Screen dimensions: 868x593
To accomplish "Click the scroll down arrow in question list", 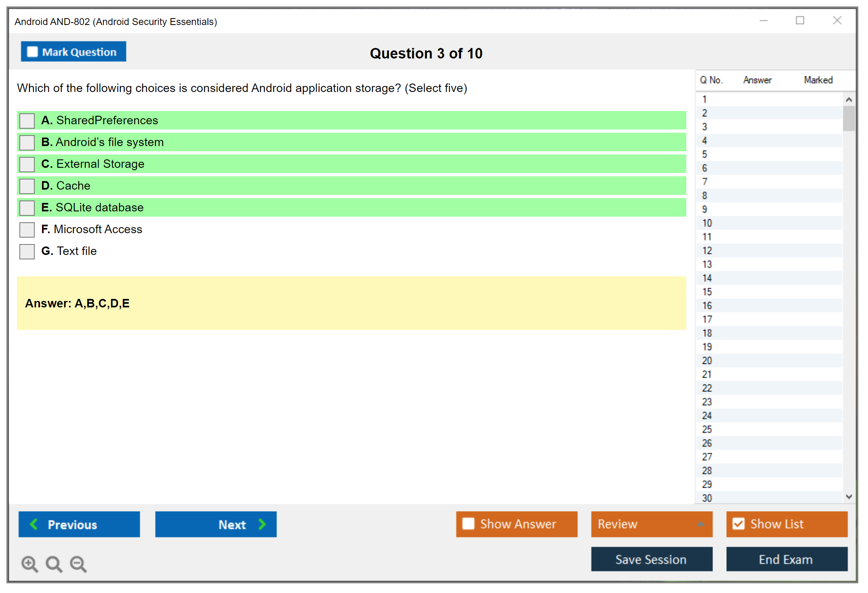I will [x=849, y=497].
